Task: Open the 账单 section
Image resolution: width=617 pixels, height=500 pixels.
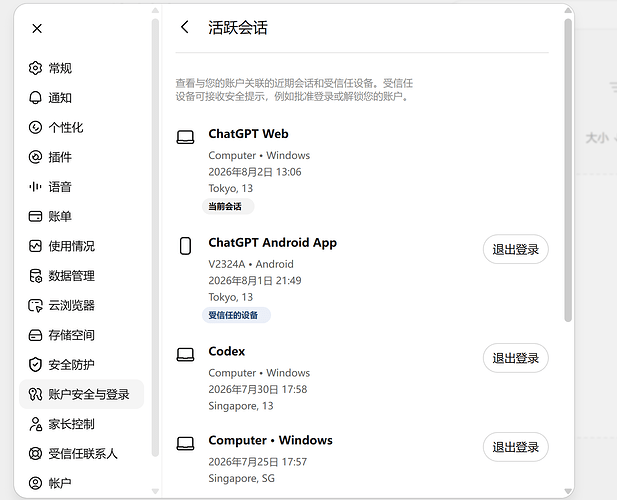Action: pos(81,216)
